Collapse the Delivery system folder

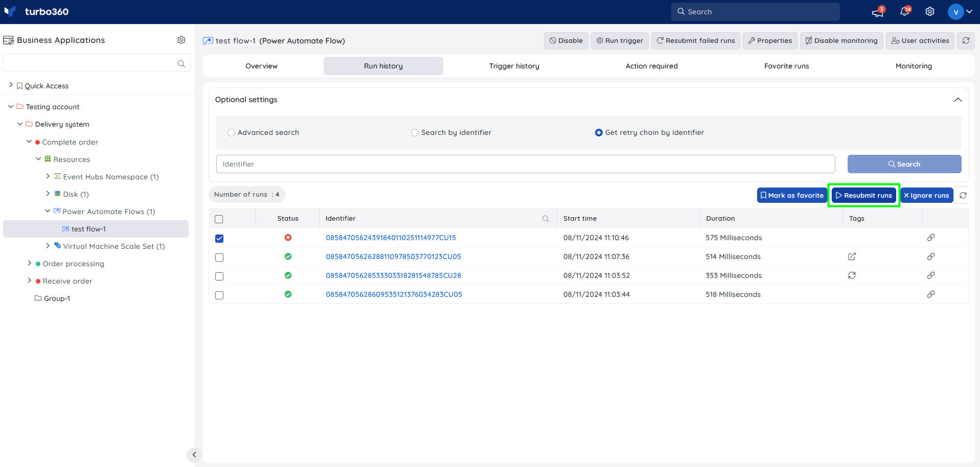[x=20, y=124]
